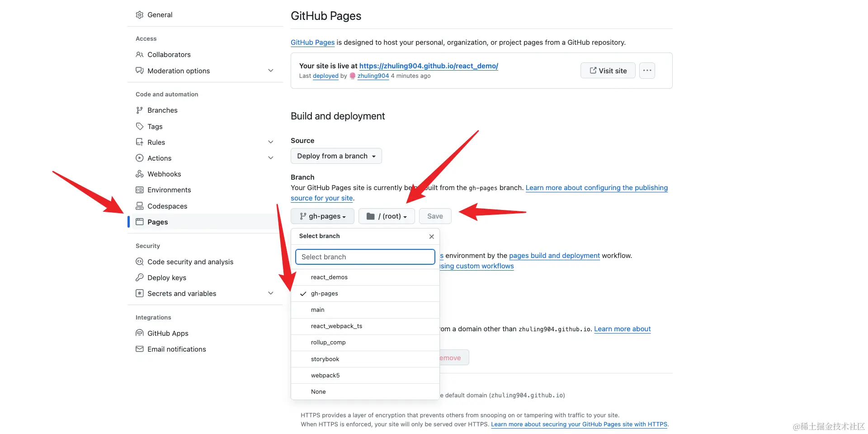
Task: Expand Secrets and variables chevron
Action: (x=271, y=293)
